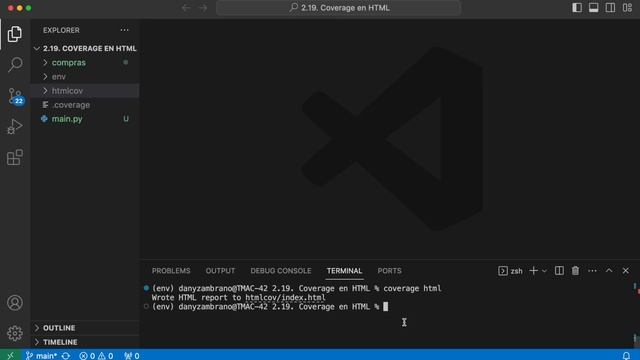Open terminal panel more actions menu
Viewport: 640px width, 360px height.
[592, 271]
